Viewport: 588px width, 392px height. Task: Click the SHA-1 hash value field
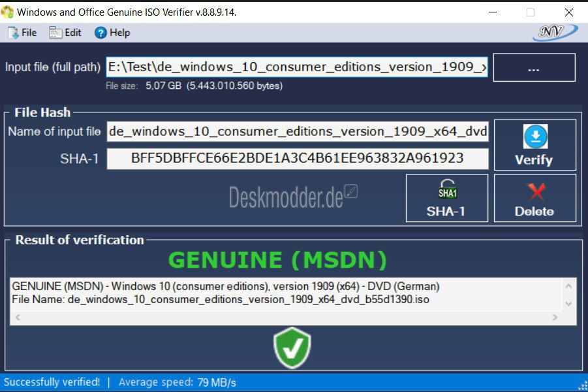[x=298, y=159]
